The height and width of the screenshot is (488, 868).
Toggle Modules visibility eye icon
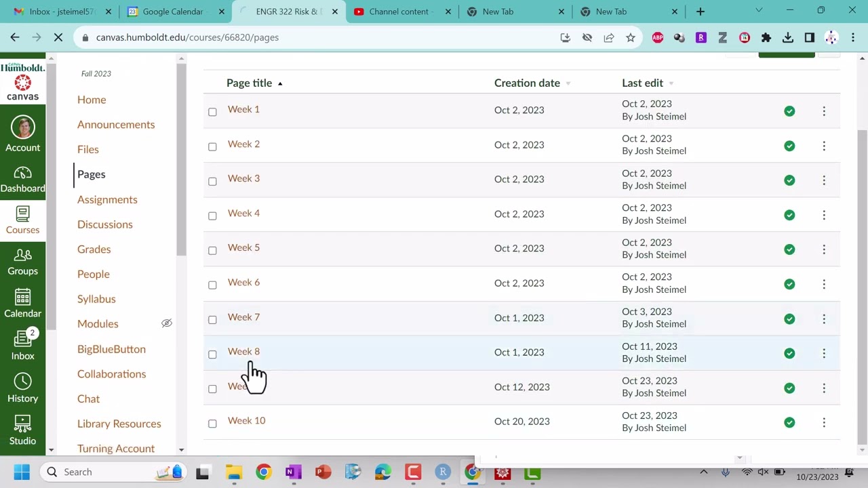[x=167, y=323]
